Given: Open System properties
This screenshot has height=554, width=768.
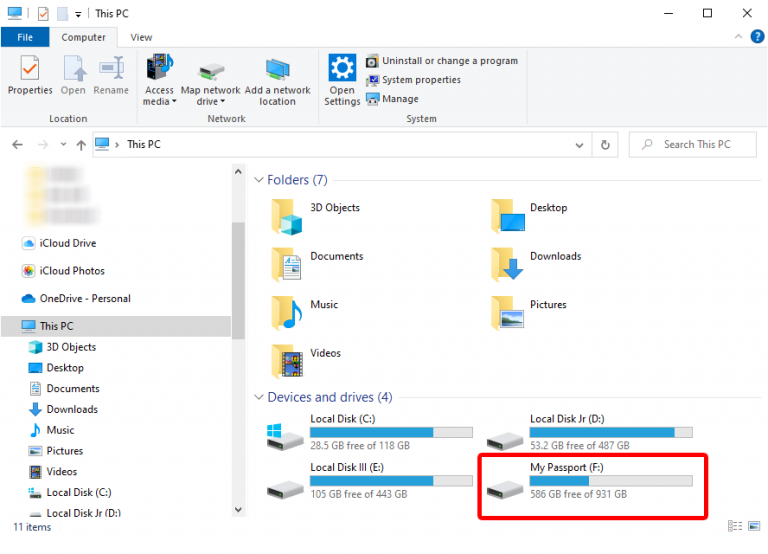Looking at the screenshot, I should click(x=413, y=80).
